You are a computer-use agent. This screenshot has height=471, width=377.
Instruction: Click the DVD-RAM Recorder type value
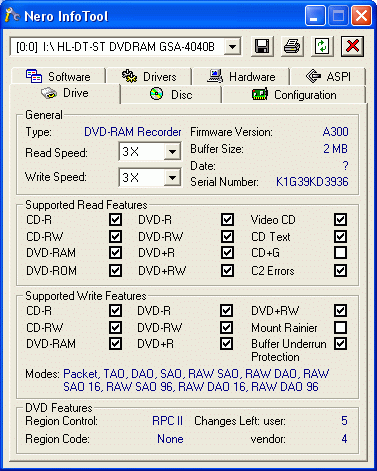coord(133,132)
